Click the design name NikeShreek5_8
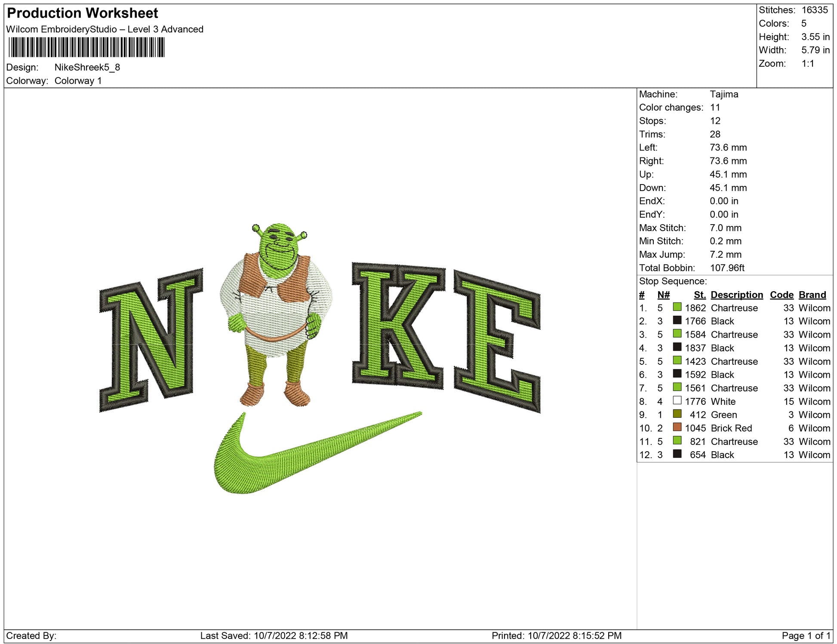The width and height of the screenshot is (837, 644). [x=87, y=68]
